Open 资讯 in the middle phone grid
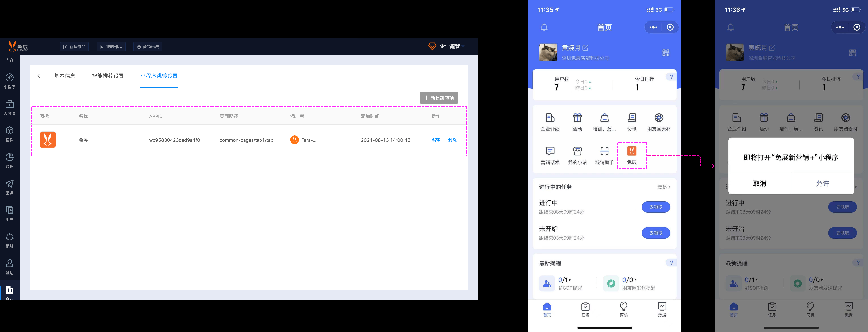868x332 pixels. (631, 122)
